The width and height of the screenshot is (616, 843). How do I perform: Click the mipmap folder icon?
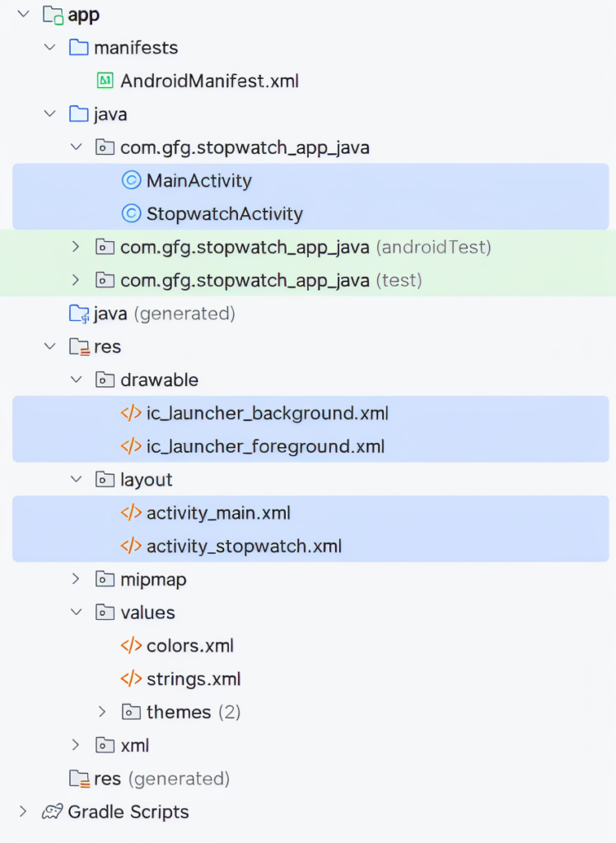tap(105, 579)
